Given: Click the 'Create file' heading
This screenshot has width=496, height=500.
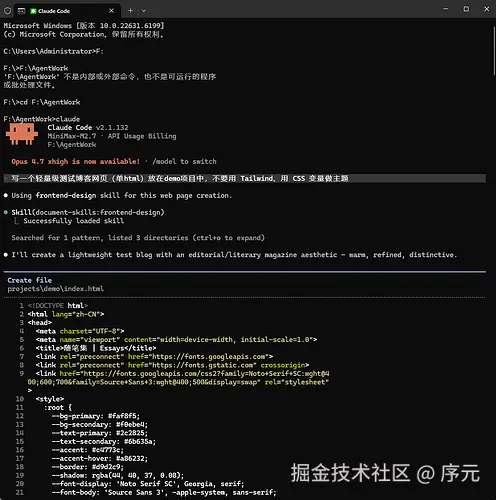Looking at the screenshot, I should [x=30, y=280].
